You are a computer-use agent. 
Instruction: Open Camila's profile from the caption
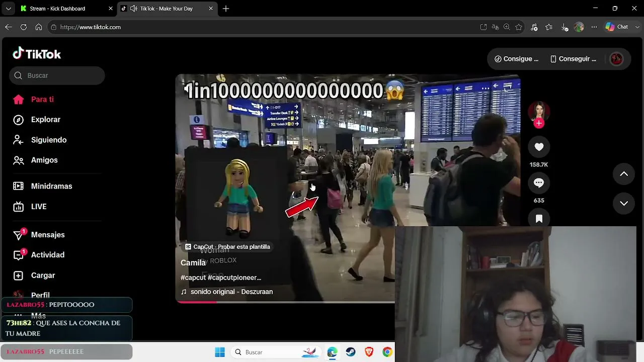coord(193,263)
